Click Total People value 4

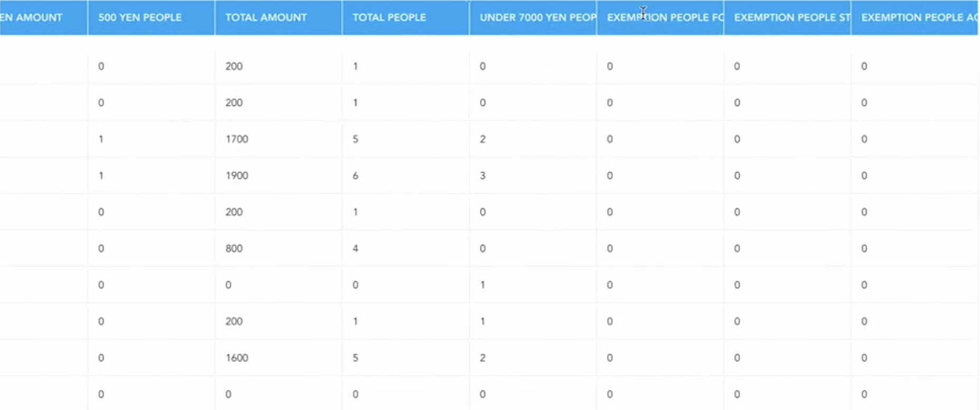(x=356, y=248)
